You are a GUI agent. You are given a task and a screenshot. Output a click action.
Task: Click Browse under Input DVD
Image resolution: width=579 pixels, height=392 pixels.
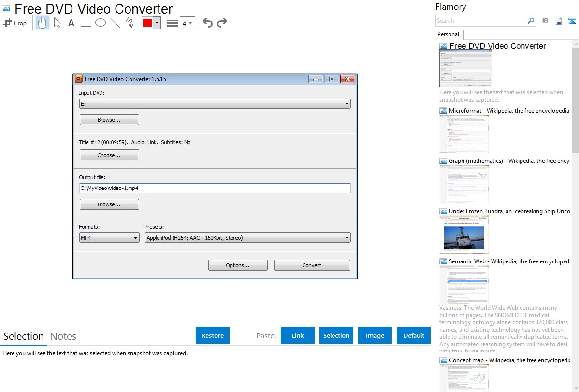pos(109,120)
